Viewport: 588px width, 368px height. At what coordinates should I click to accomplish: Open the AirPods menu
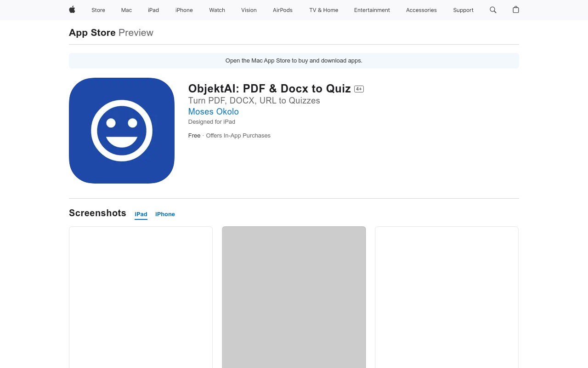coord(283,10)
